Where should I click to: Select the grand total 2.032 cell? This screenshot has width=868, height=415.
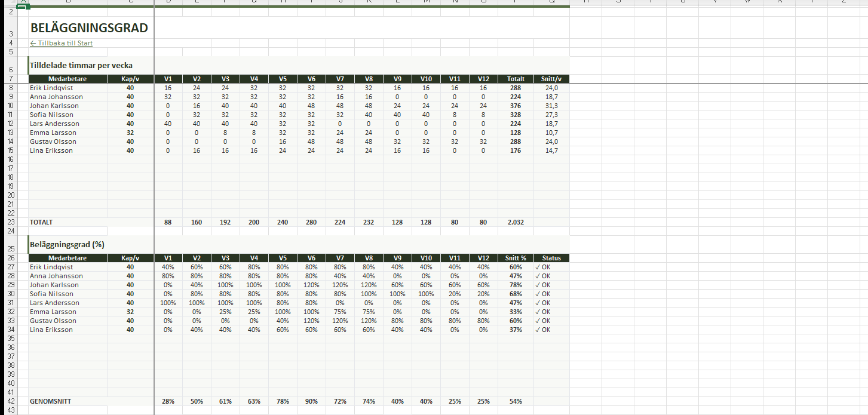[516, 222]
